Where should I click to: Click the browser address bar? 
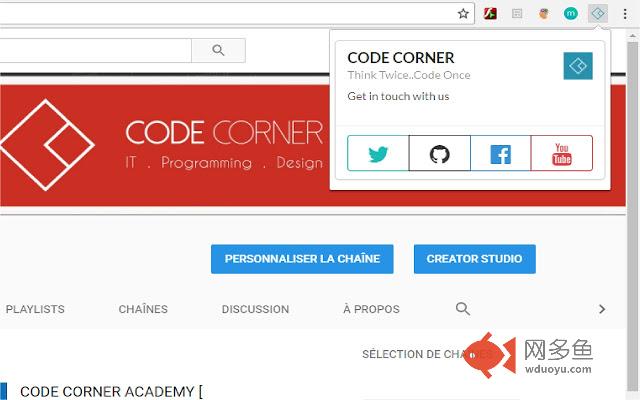[237, 13]
